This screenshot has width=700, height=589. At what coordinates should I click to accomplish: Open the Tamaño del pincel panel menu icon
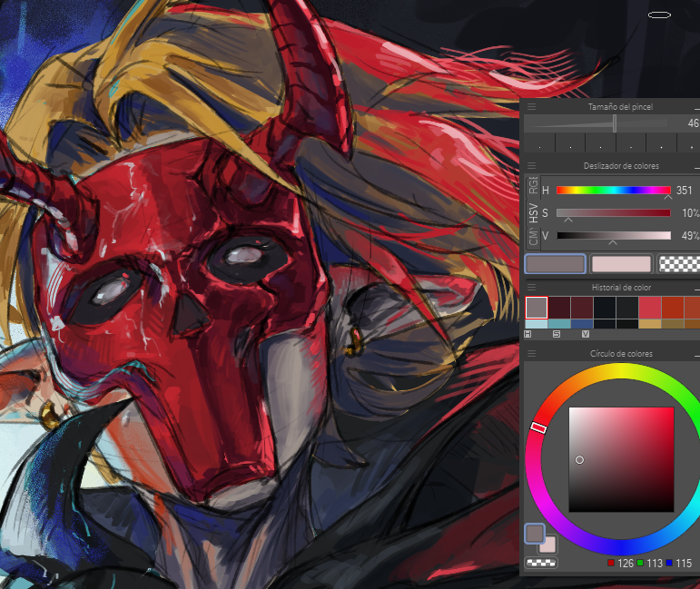point(531,107)
